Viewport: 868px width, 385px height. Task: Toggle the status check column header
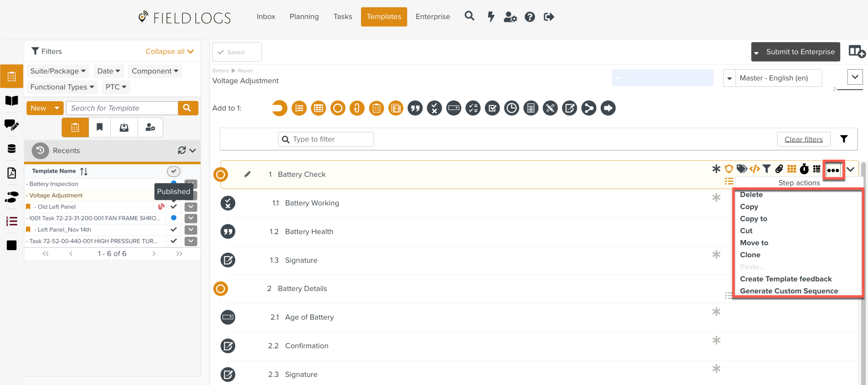click(x=174, y=171)
